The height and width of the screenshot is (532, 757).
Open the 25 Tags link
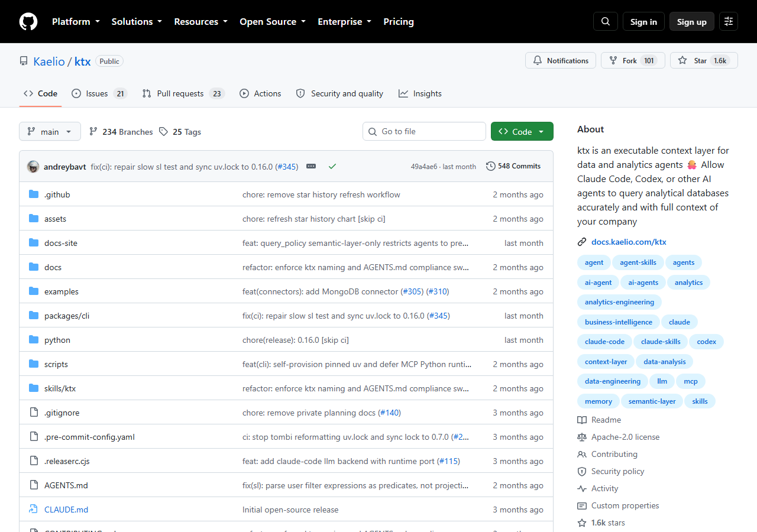click(180, 132)
